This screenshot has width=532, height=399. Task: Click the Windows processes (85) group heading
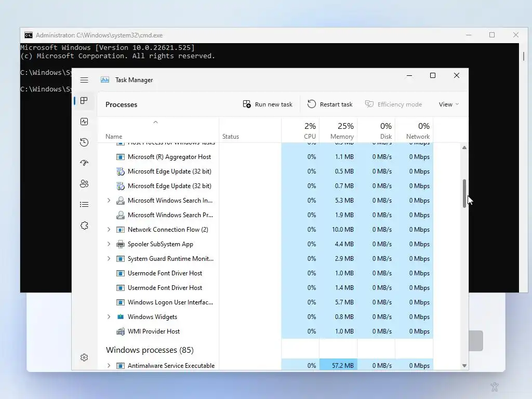150,350
